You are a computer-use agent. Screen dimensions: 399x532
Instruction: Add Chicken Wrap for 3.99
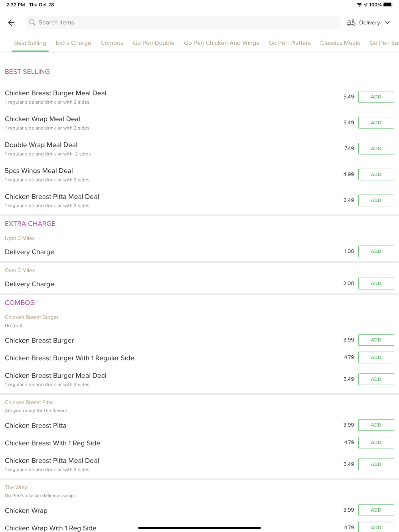(x=376, y=510)
